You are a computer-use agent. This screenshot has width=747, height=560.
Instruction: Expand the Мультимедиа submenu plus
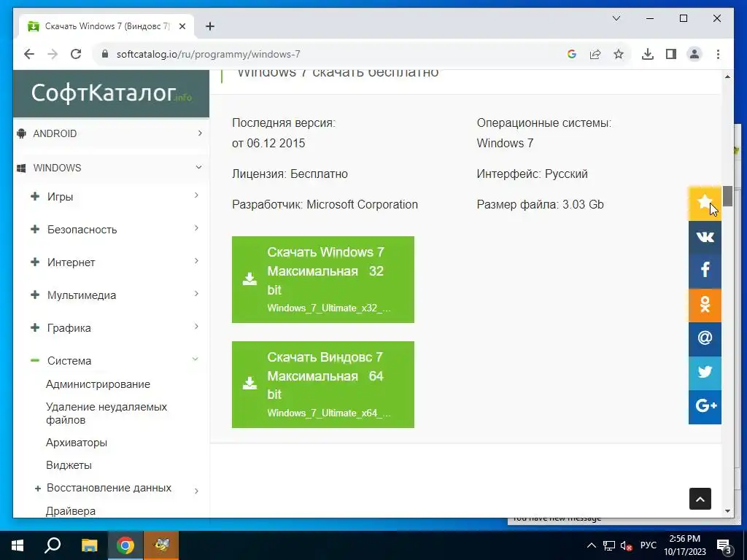(x=35, y=295)
